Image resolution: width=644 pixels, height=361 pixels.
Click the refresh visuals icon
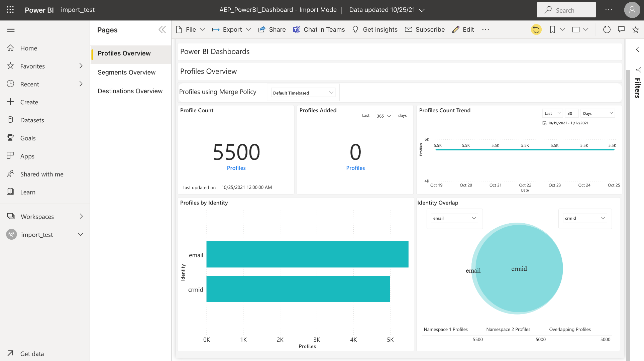pos(607,30)
